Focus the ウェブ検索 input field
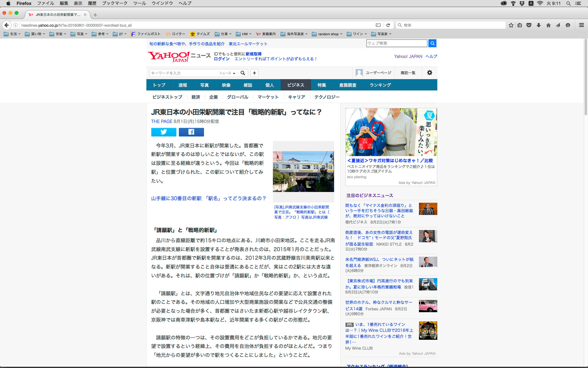The width and height of the screenshot is (588, 368). point(396,43)
